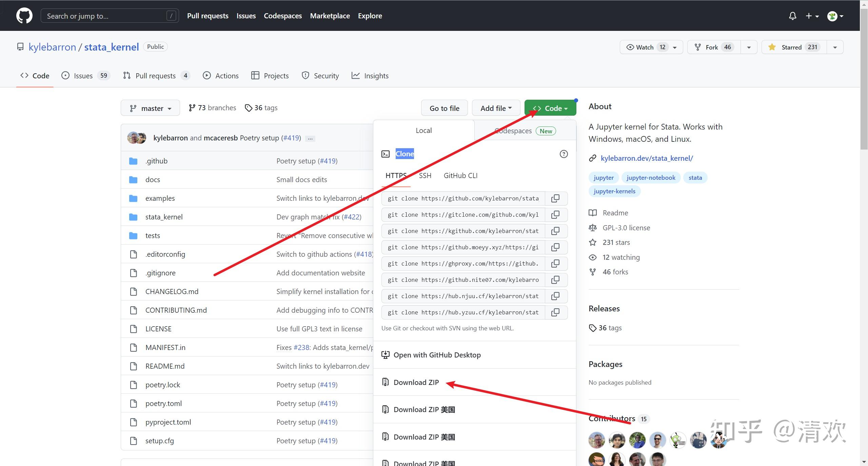Open the kylebarron.dev/stata_kernel link
This screenshot has height=466, width=868.
click(x=647, y=158)
